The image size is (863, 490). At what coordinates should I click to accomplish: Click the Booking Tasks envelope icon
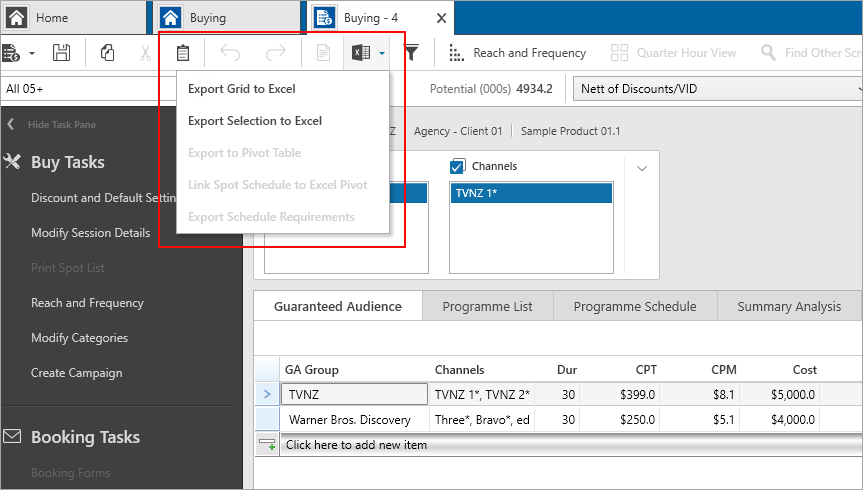point(12,437)
